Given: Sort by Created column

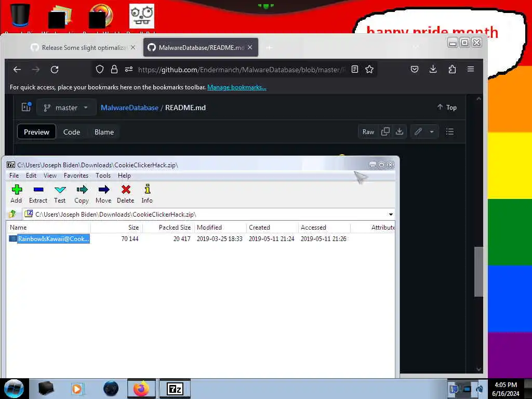Looking at the screenshot, I should (272, 228).
